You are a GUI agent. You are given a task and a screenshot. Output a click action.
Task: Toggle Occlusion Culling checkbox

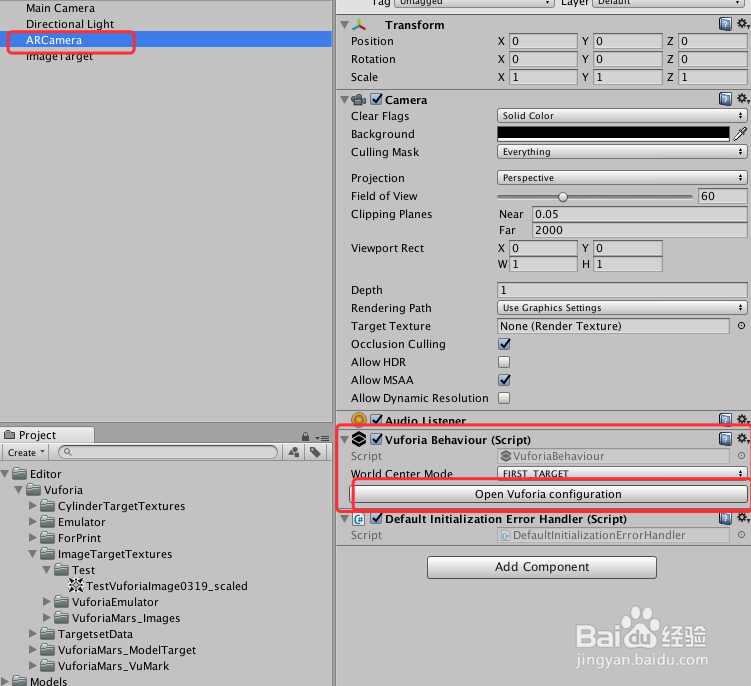click(504, 344)
